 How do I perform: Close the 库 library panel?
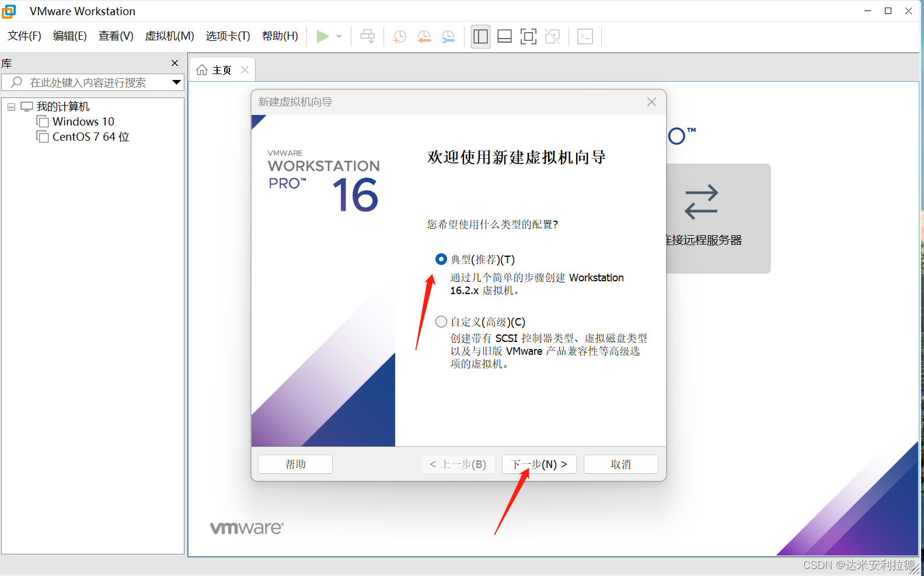175,63
